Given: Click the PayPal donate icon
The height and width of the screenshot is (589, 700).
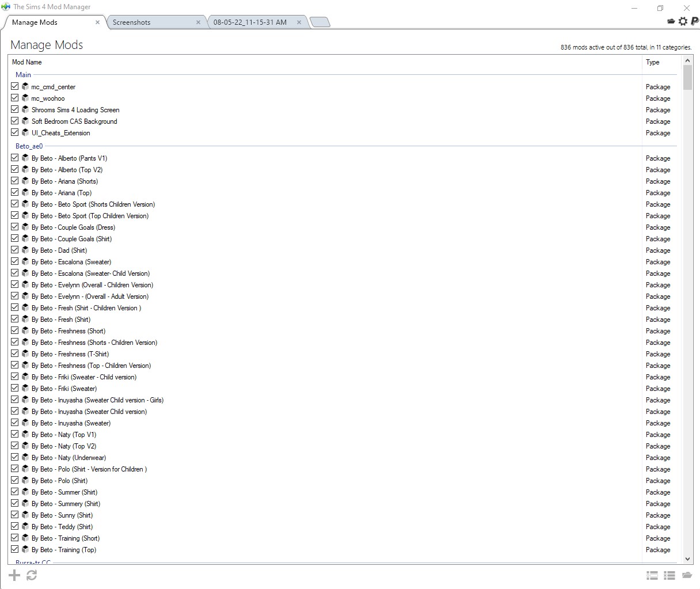Looking at the screenshot, I should (694, 21).
